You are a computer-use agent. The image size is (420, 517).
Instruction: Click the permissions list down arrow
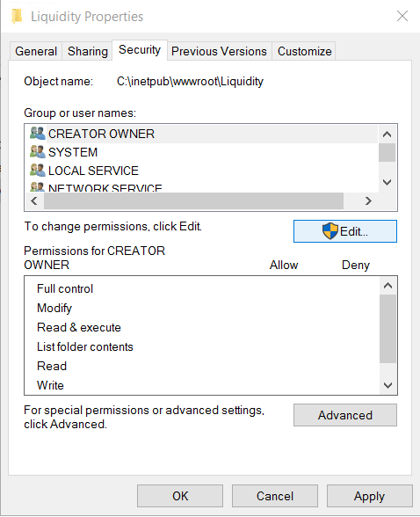click(x=387, y=385)
